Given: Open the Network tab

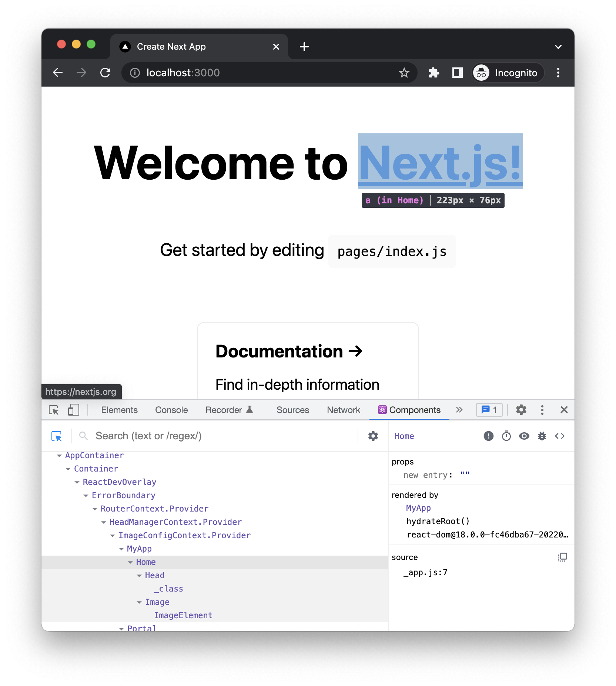Looking at the screenshot, I should pyautogui.click(x=344, y=410).
